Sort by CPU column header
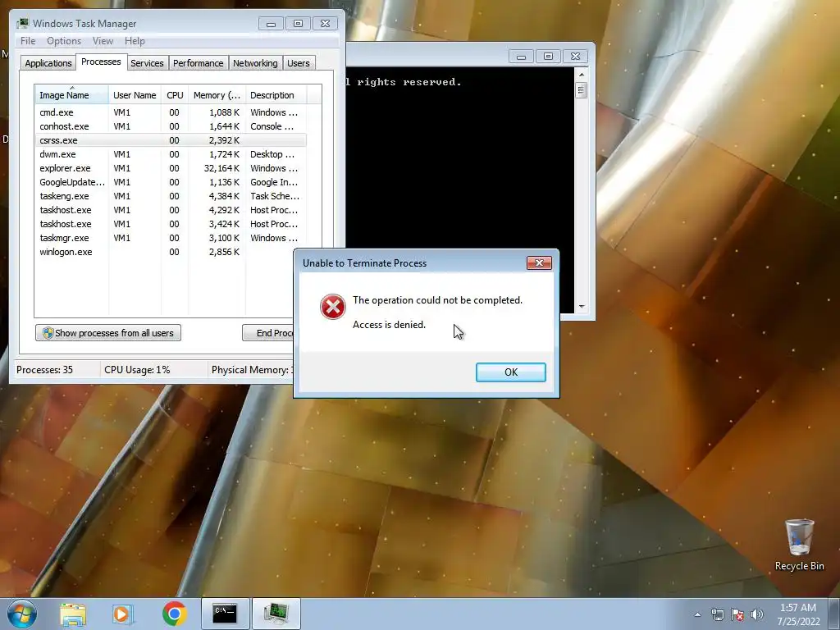840x630 pixels. [175, 95]
